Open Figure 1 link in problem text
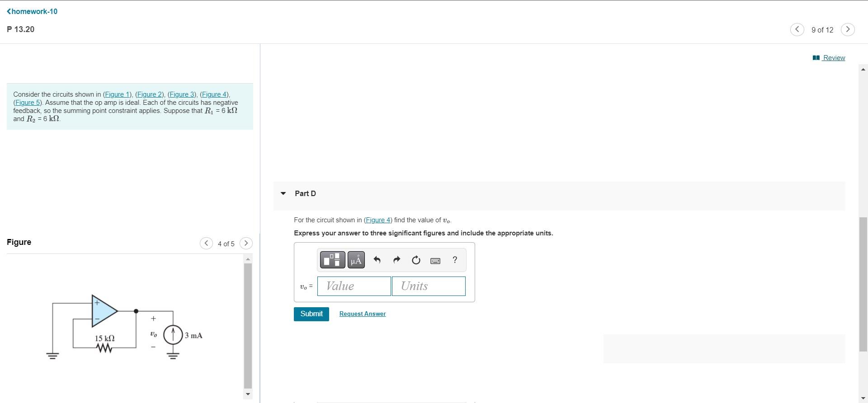The width and height of the screenshot is (868, 403). pyautogui.click(x=117, y=94)
